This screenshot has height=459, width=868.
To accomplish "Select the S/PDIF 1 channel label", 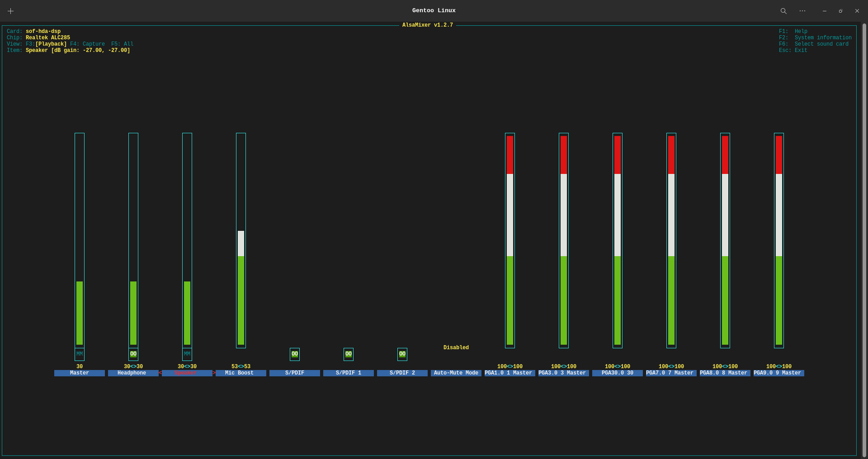I will (x=349, y=373).
